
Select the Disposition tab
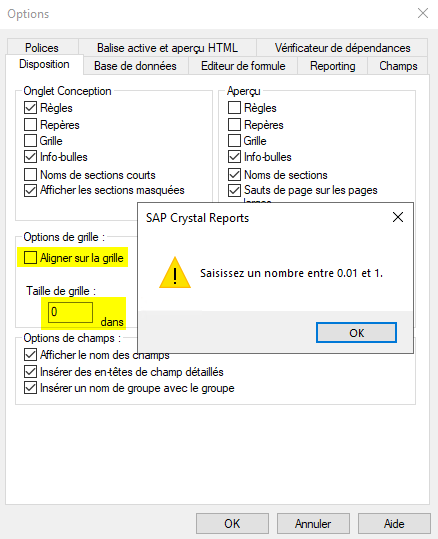[44, 64]
